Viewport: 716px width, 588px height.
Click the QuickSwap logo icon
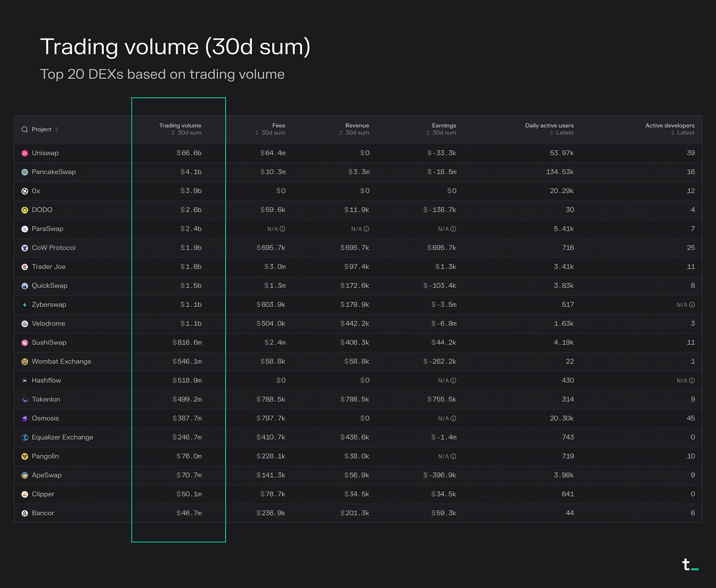pyautogui.click(x=25, y=286)
